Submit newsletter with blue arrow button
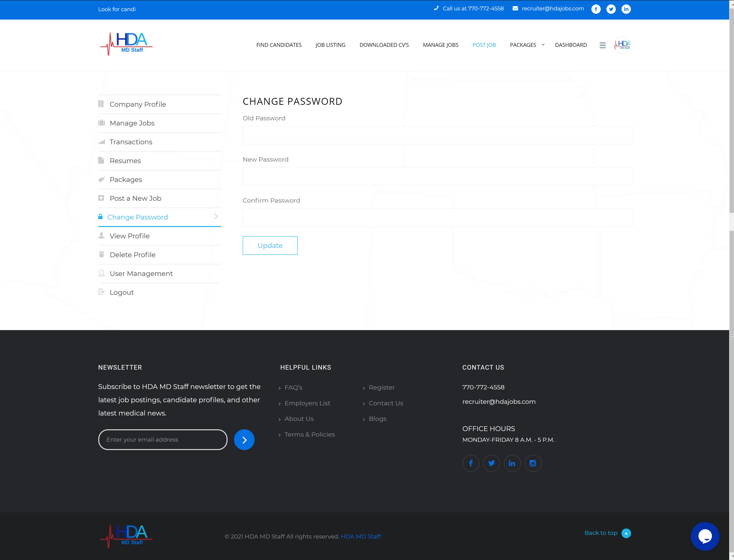Image resolution: width=734 pixels, height=560 pixels. [244, 440]
